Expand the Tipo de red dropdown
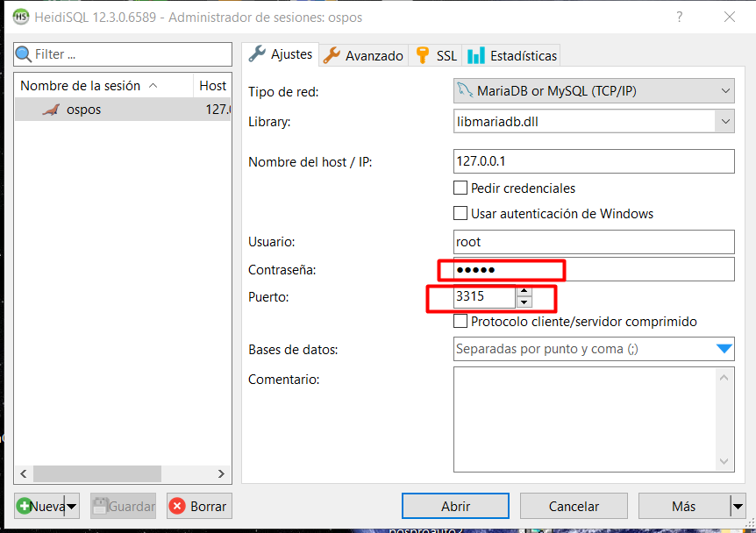Screen dimensions: 756x533 coord(724,90)
